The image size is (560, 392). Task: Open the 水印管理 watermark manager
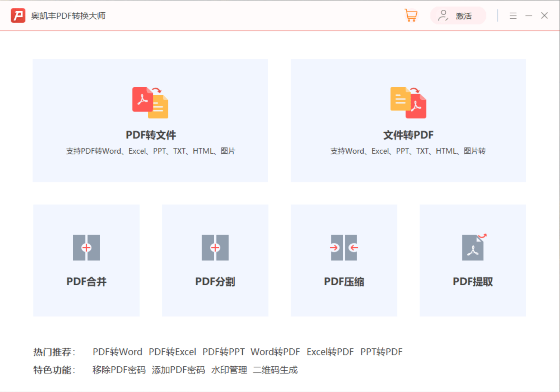point(229,370)
